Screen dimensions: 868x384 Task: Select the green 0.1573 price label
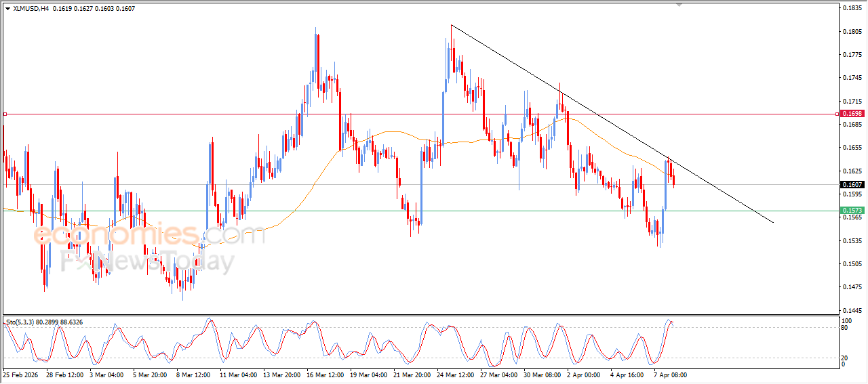point(852,211)
